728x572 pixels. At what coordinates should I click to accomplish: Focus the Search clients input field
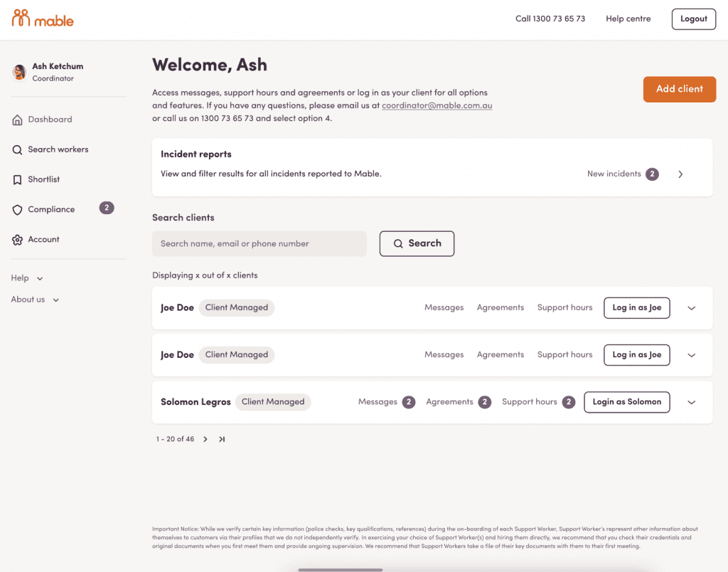pyautogui.click(x=259, y=243)
